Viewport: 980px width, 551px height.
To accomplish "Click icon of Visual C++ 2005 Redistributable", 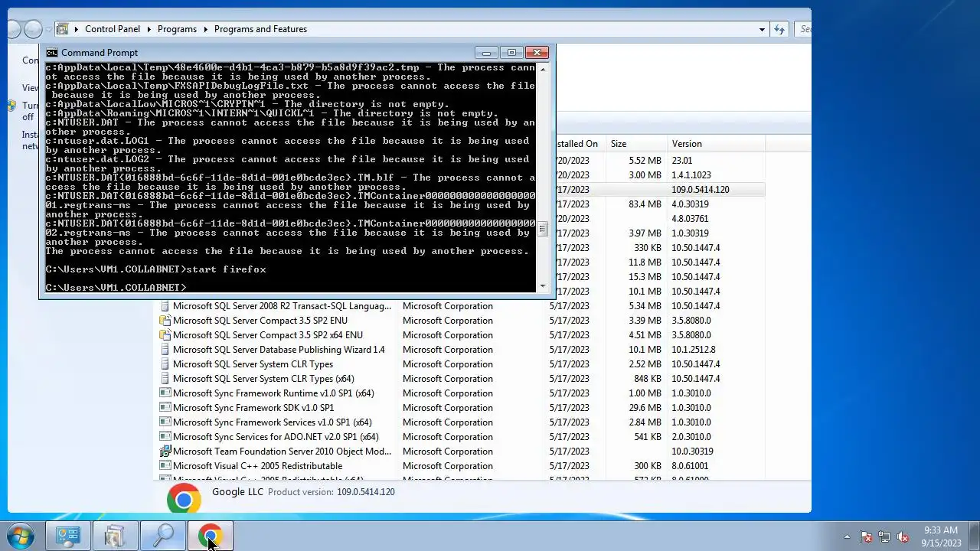I will tap(165, 466).
